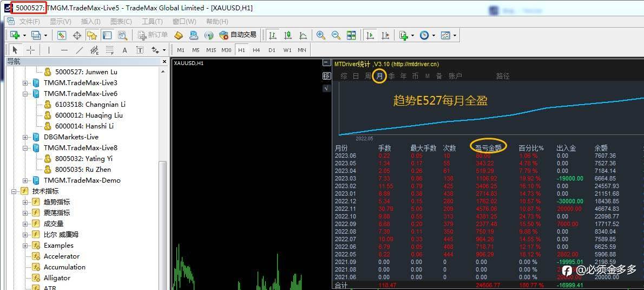This screenshot has height=290, width=644.
Task: Collapse TMGM.TradeMax-Live6 node
Action: 25,94
